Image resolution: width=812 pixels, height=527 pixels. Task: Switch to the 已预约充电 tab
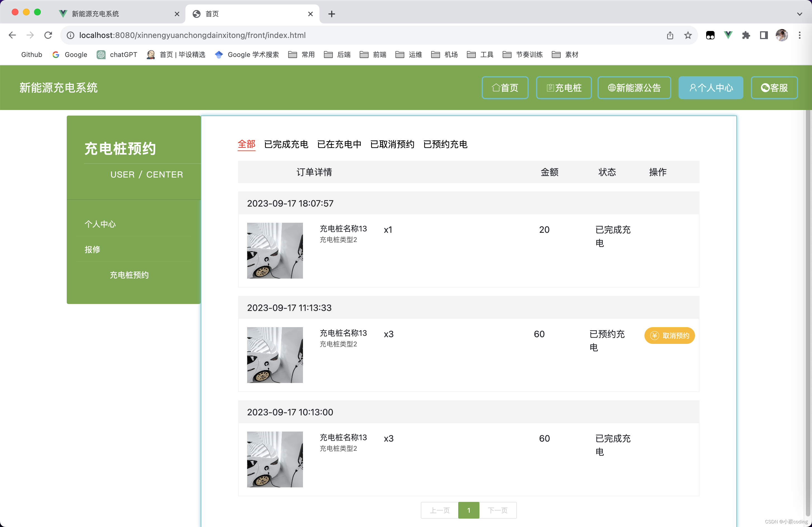(x=445, y=144)
